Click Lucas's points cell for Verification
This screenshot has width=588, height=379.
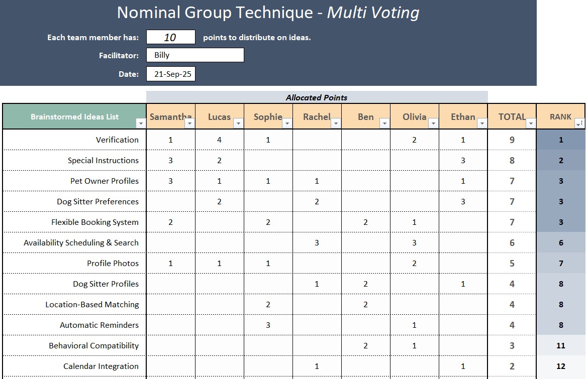[x=219, y=140]
